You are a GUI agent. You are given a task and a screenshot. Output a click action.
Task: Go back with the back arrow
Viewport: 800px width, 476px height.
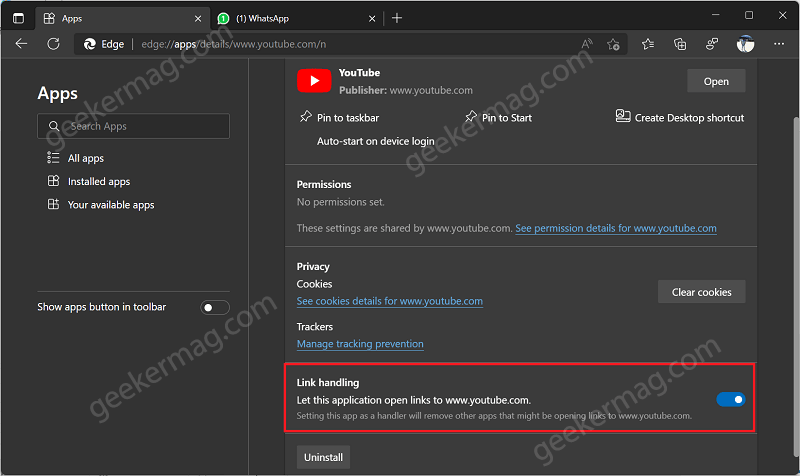click(21, 44)
